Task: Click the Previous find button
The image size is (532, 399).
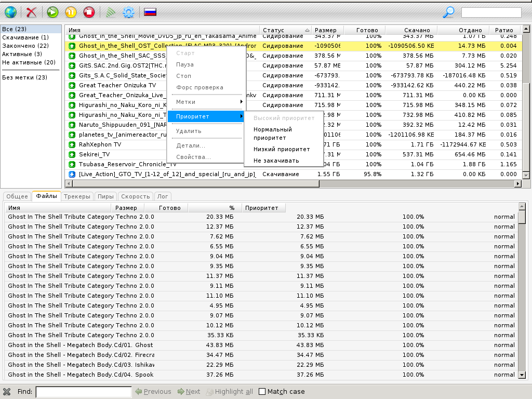Action: pos(153,392)
